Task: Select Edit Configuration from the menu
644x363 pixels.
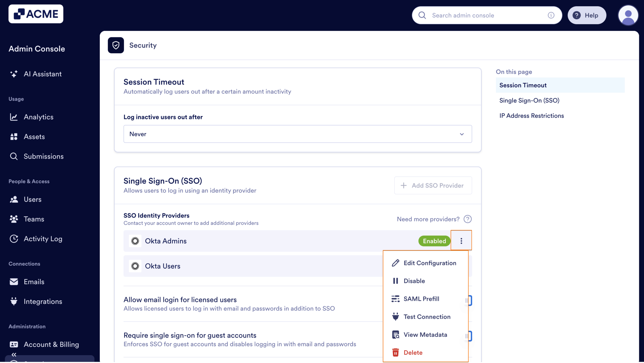Action: [x=425, y=263]
